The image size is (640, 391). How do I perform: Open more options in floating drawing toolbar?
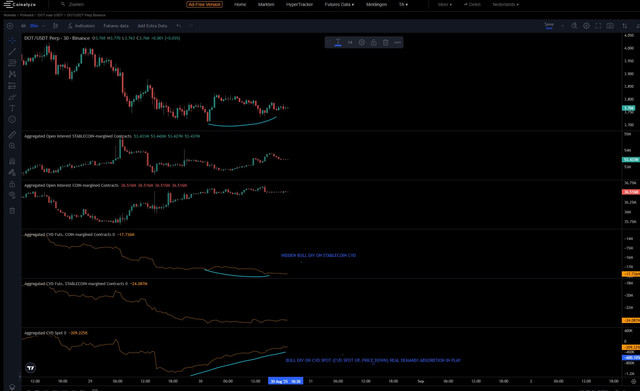[398, 42]
